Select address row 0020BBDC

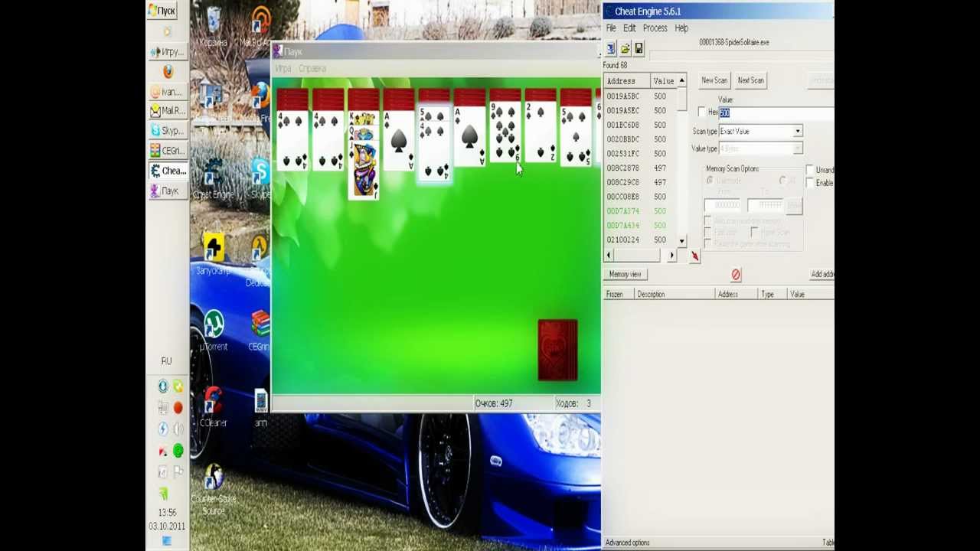(x=641, y=139)
